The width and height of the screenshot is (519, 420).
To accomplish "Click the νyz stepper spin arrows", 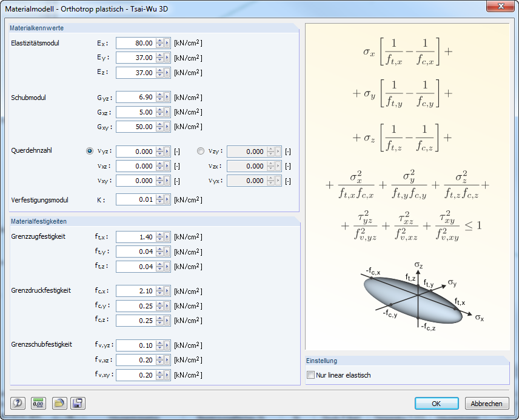I will [x=160, y=152].
